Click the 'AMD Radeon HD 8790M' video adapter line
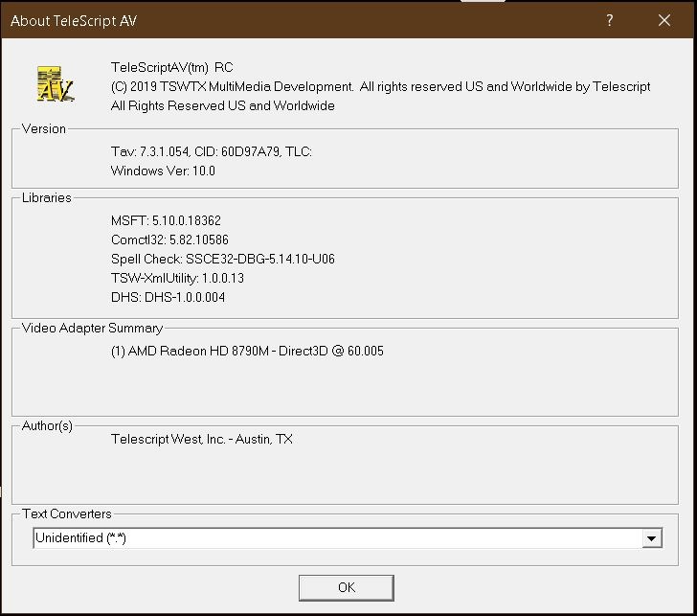The width and height of the screenshot is (697, 616). pos(247,351)
